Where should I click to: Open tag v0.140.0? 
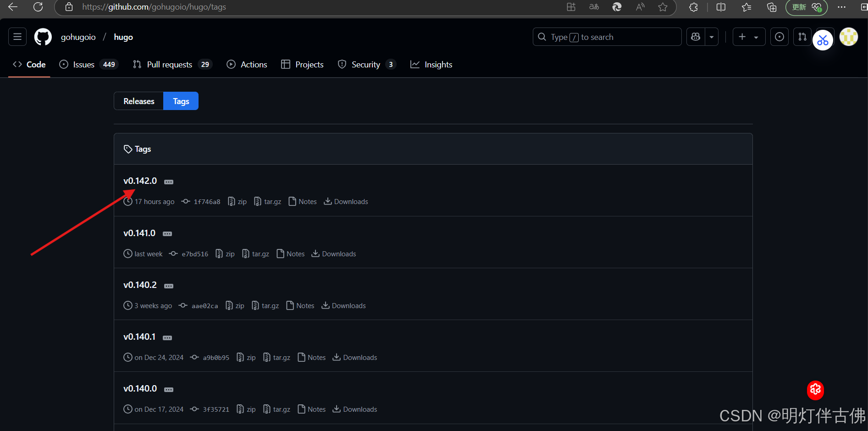(140, 388)
